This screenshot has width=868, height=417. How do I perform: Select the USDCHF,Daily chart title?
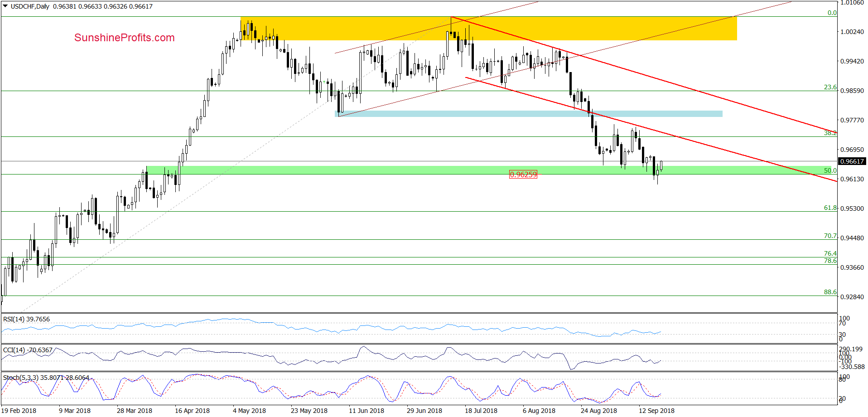30,6
